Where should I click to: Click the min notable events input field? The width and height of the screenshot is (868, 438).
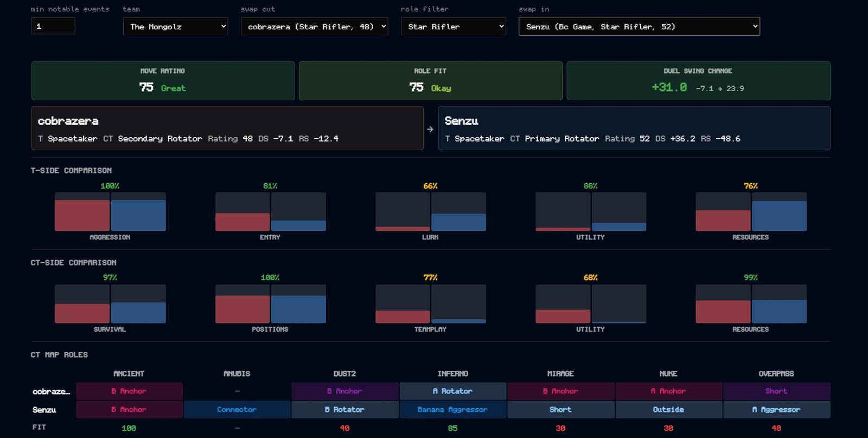[x=53, y=26]
